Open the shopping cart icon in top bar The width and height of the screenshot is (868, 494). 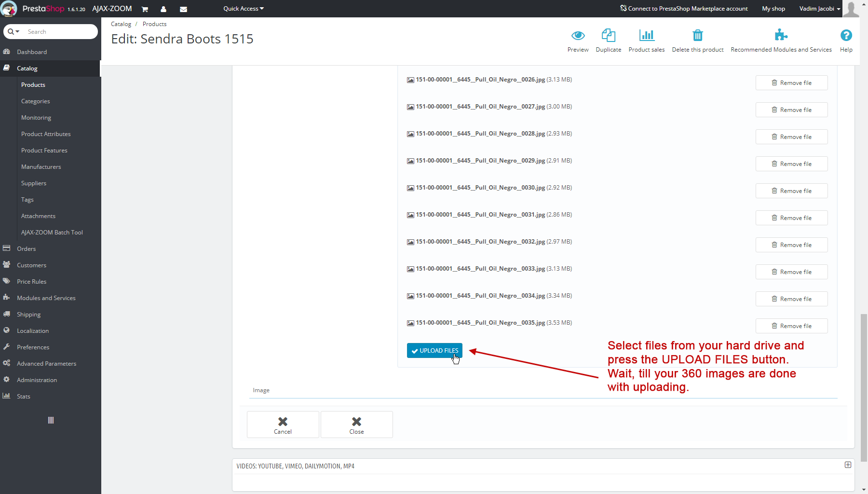point(145,9)
